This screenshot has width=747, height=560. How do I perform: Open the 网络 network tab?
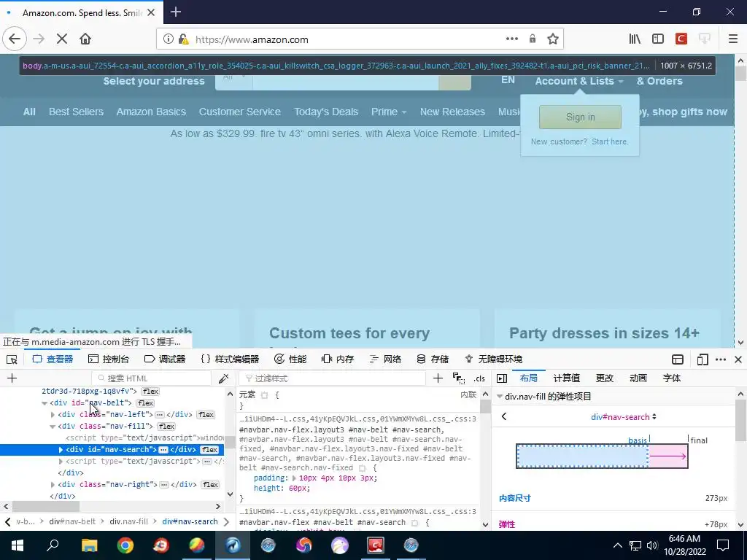click(385, 359)
